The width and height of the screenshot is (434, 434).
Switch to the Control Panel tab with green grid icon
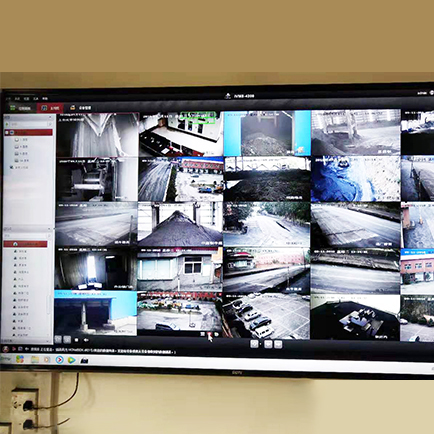pyautogui.click(x=20, y=108)
